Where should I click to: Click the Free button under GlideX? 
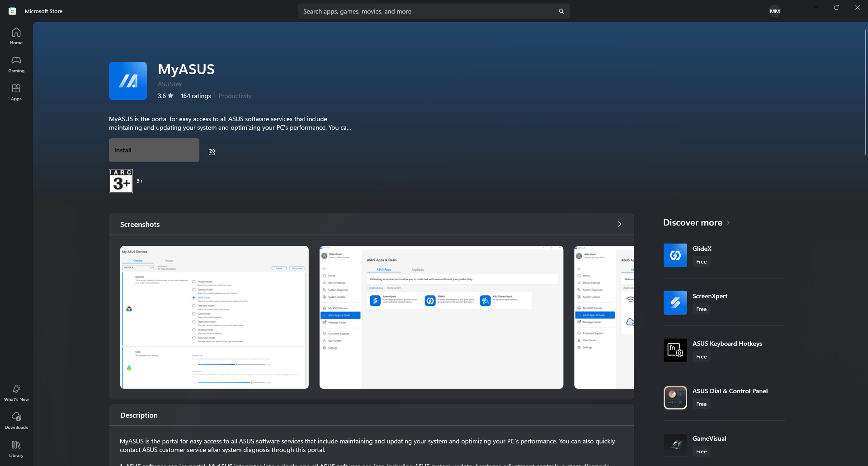(x=702, y=262)
